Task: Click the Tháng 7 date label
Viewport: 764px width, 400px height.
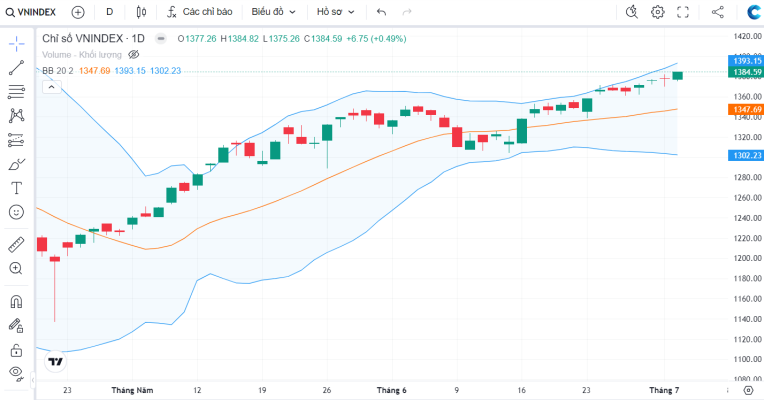Action: 664,390
